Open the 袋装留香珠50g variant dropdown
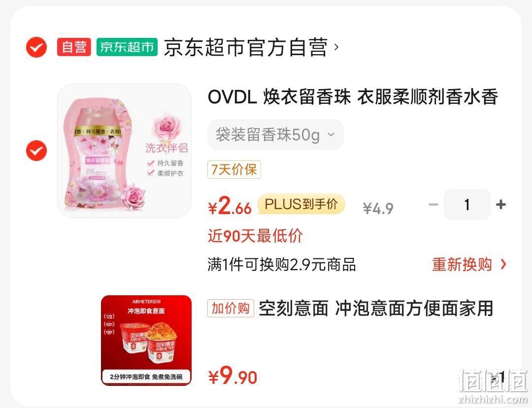 (x=275, y=134)
